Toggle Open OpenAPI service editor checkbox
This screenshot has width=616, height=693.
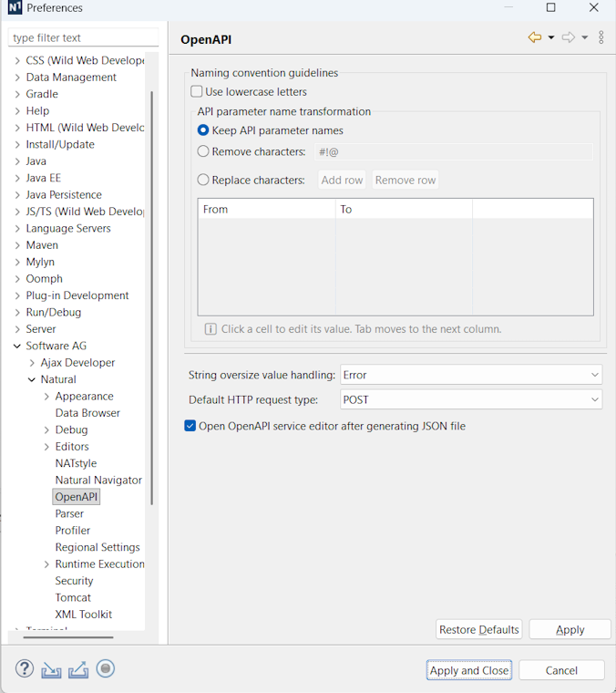coord(190,426)
